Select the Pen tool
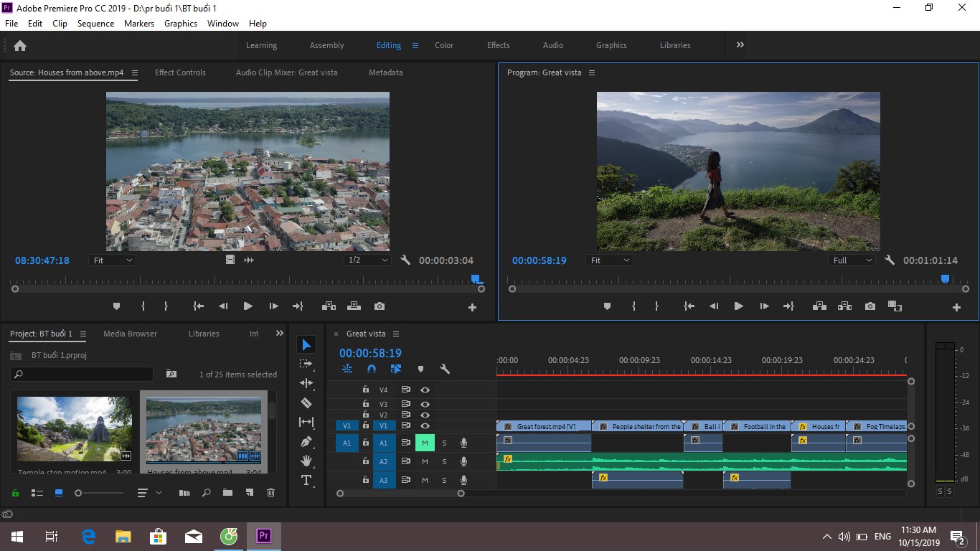Viewport: 980px width, 551px height. 306,441
